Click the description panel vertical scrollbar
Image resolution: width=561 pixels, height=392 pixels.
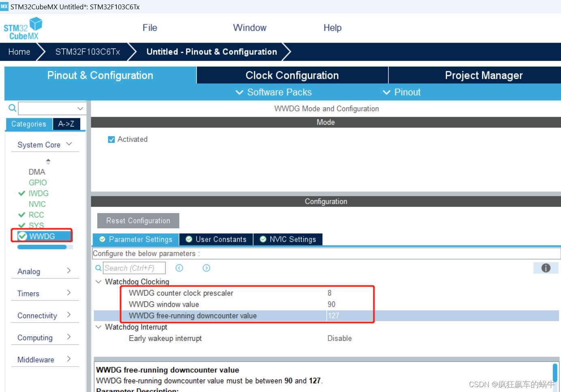555,373
